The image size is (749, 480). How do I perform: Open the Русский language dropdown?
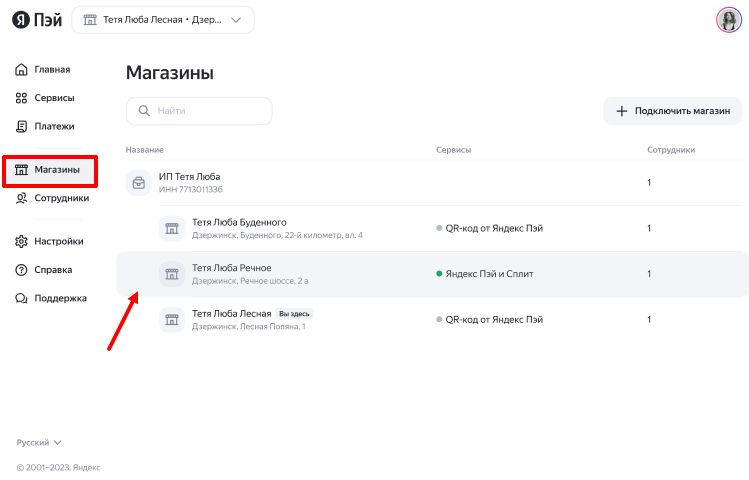(40, 442)
